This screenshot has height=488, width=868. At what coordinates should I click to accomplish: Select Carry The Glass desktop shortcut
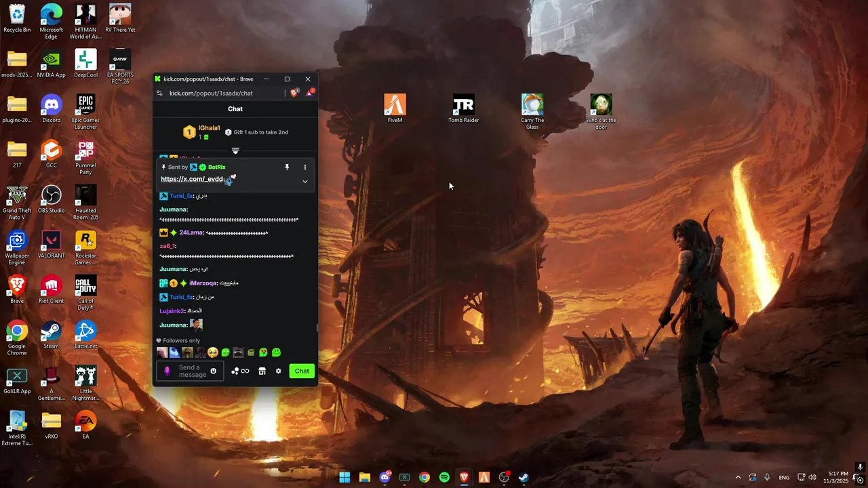tap(532, 113)
